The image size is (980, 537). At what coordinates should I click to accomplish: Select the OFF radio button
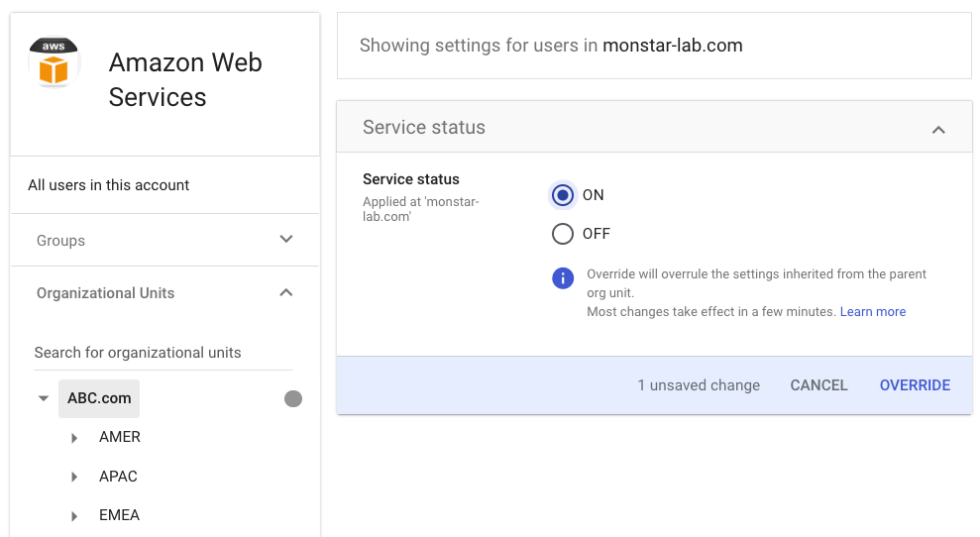[563, 234]
